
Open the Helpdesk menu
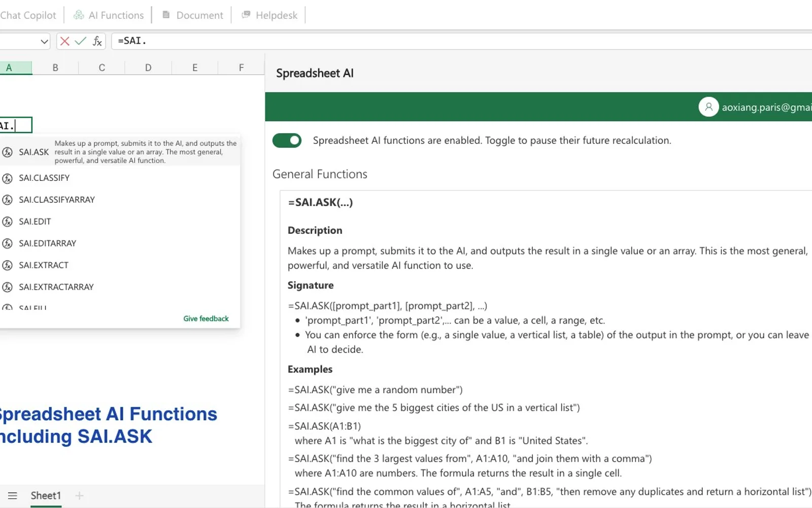tap(269, 15)
